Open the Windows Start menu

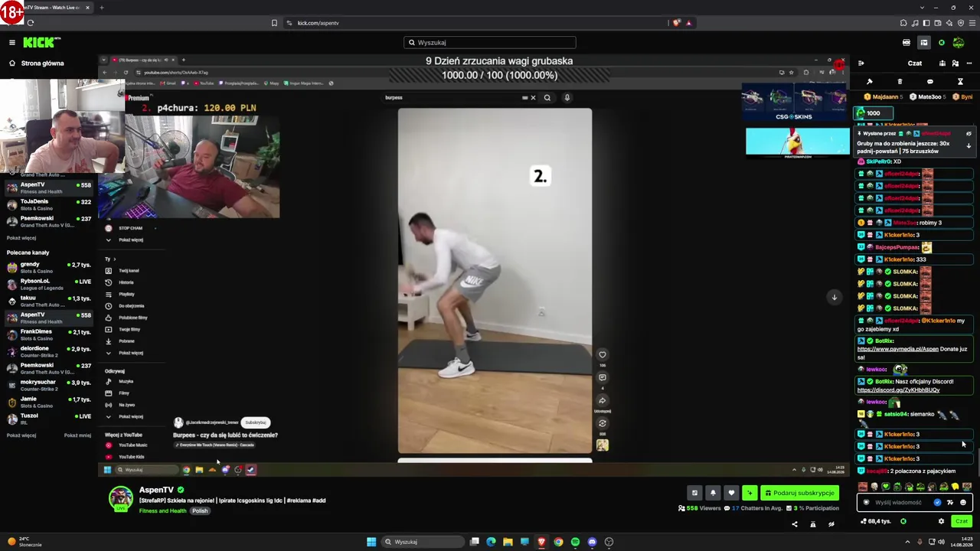[371, 542]
